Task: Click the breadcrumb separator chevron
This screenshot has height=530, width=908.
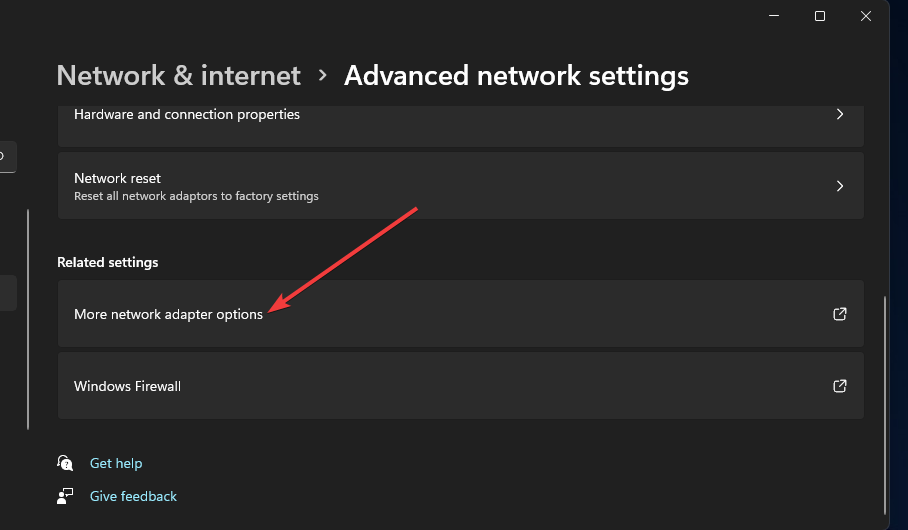Action: click(x=322, y=76)
